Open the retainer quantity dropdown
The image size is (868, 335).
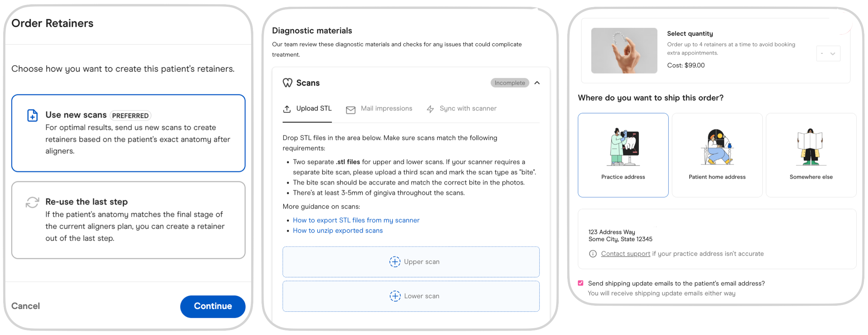point(828,54)
